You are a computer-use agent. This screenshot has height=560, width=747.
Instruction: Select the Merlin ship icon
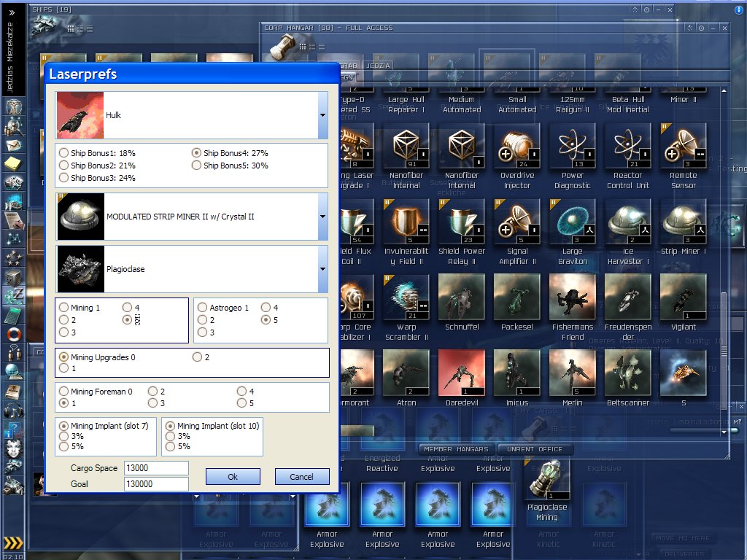(x=572, y=373)
